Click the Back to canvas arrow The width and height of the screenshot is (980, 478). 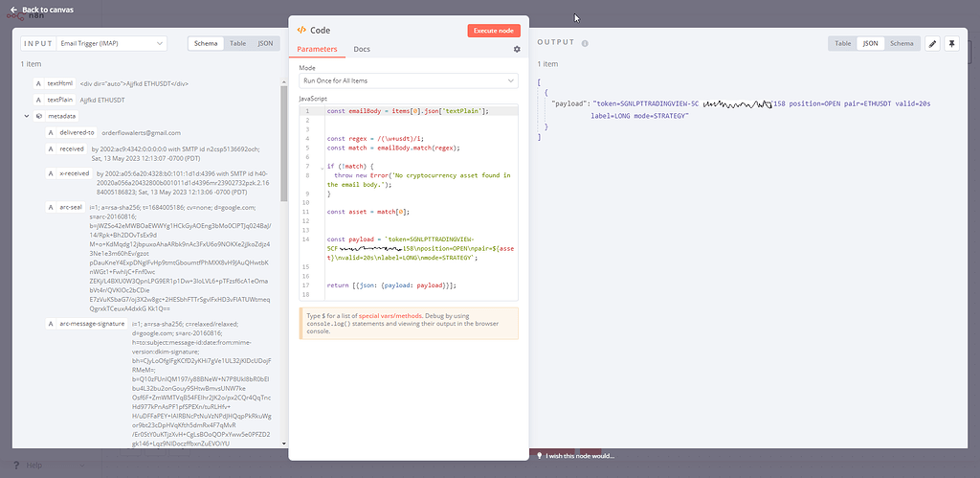[x=12, y=10]
